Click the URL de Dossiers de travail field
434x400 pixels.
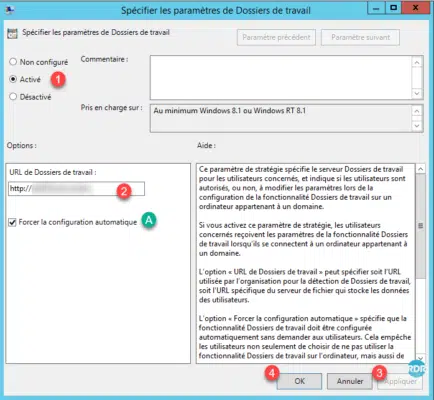pyautogui.click(x=76, y=189)
